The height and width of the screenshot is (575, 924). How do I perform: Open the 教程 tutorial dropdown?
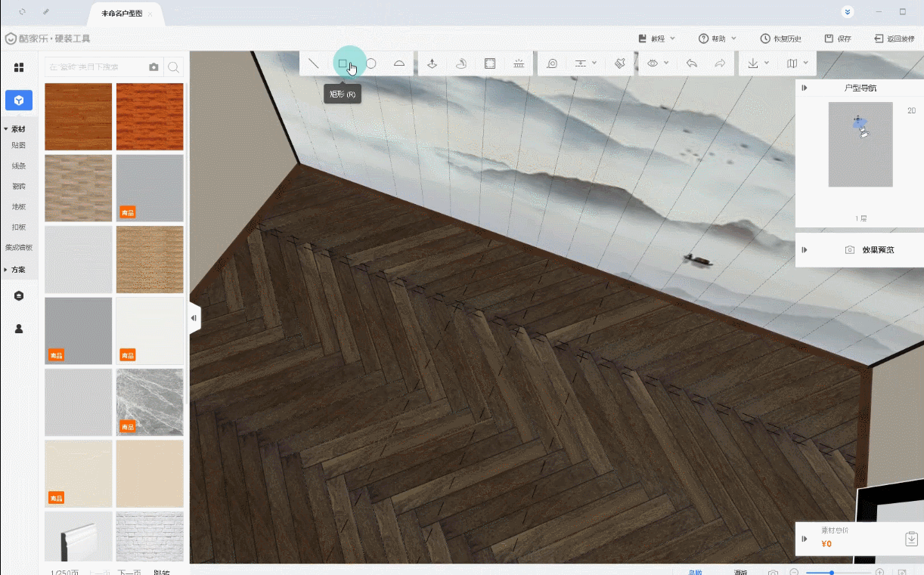(656, 39)
